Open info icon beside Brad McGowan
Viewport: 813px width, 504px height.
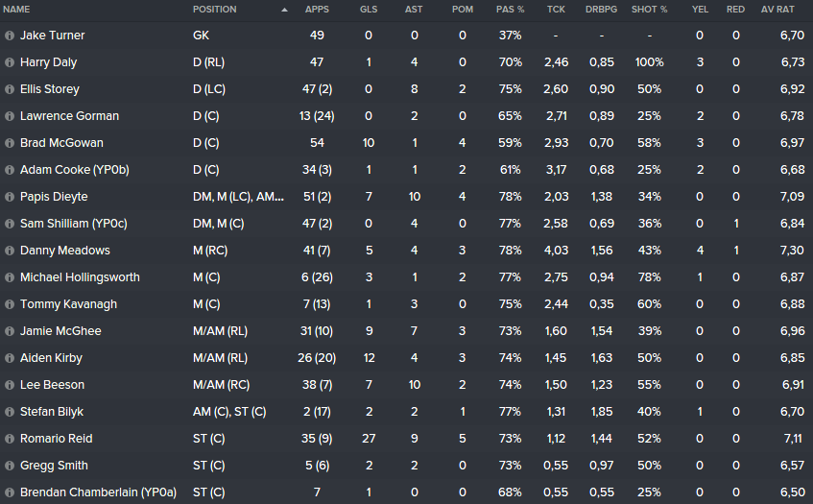9,143
